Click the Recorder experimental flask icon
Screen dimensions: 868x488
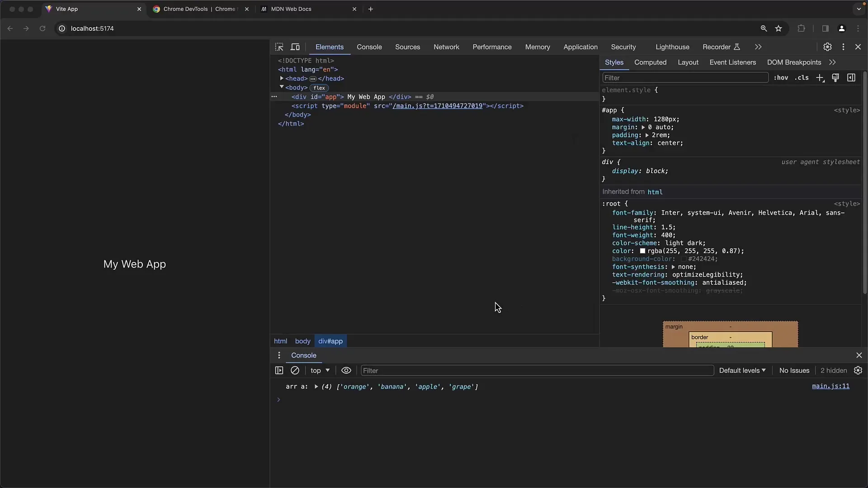(737, 47)
